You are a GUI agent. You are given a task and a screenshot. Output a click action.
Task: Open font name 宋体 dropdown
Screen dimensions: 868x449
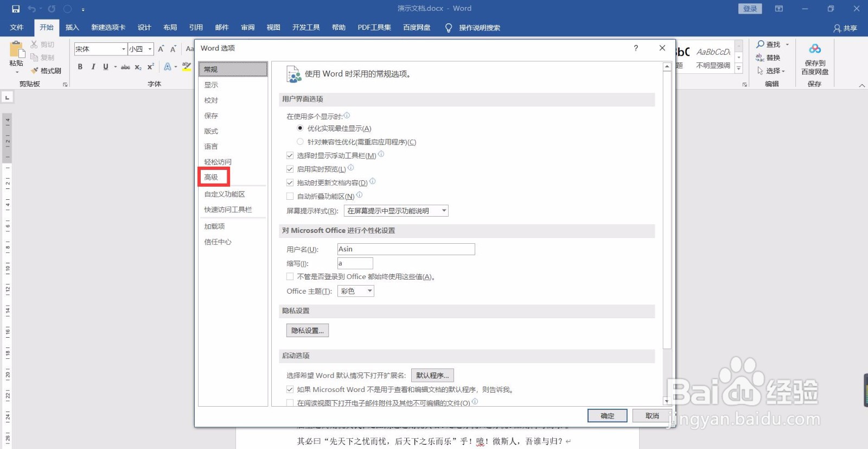(124, 49)
